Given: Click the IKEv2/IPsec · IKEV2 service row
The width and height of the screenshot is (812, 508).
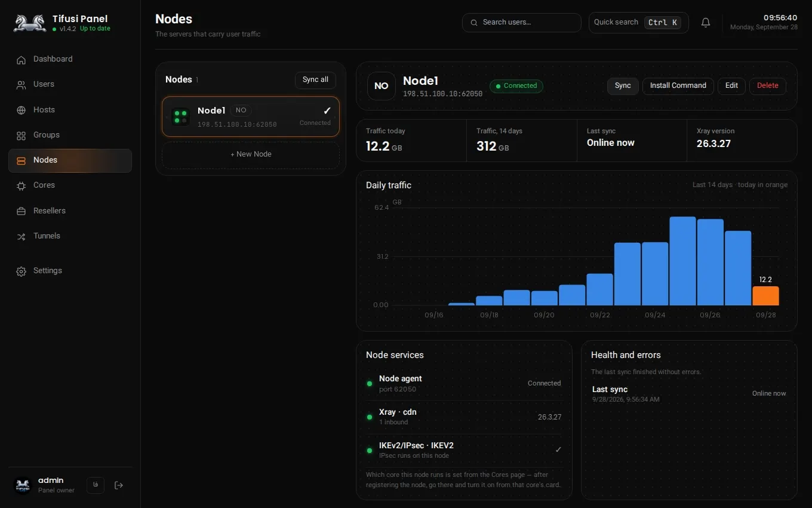Looking at the screenshot, I should [464, 450].
